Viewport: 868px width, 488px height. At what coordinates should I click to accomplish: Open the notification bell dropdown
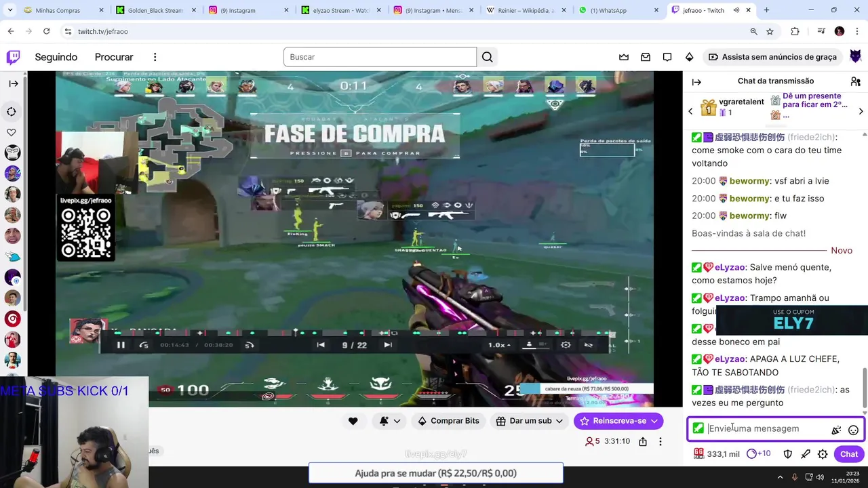(389, 421)
